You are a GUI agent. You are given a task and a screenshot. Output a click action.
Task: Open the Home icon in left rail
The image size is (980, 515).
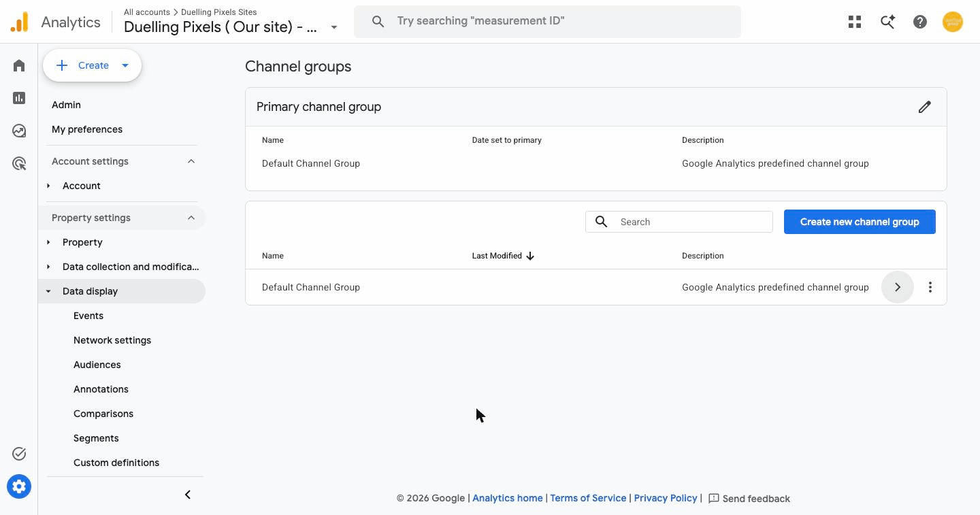[19, 65]
